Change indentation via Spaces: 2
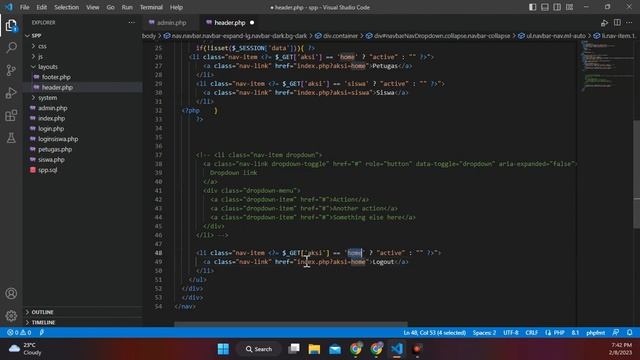Screen dimensions: 640x360 [484, 333]
